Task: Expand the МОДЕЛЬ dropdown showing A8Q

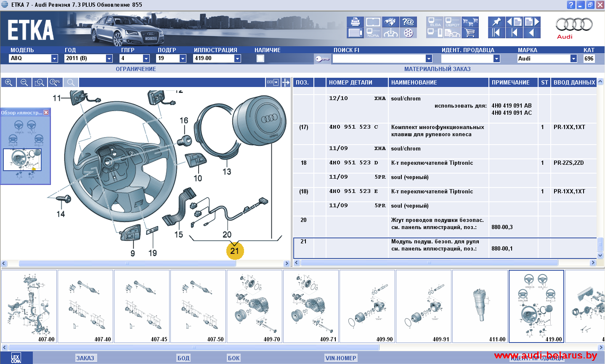Action: (x=54, y=58)
